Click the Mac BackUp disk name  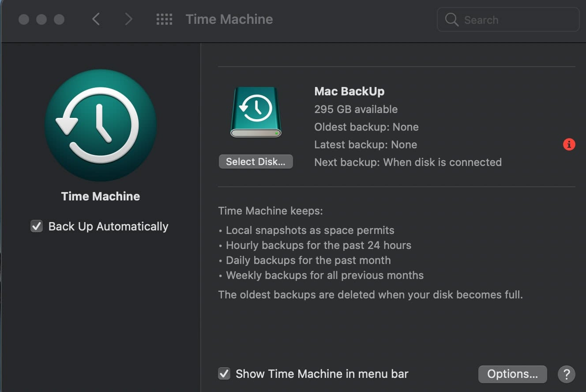349,91
